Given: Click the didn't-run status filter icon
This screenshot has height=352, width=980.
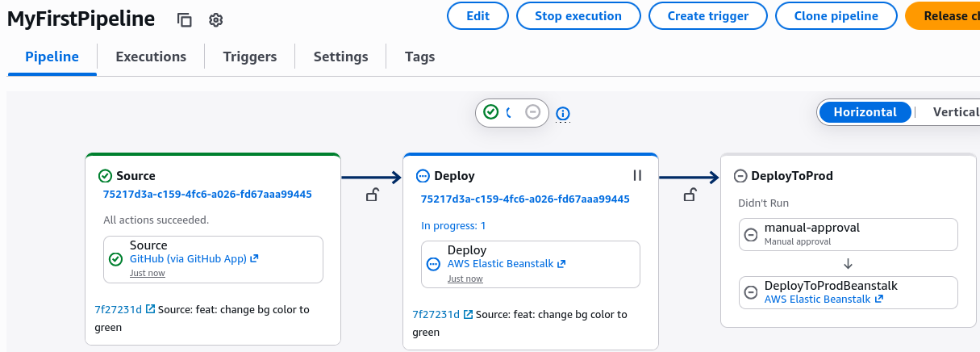Looking at the screenshot, I should click(532, 112).
